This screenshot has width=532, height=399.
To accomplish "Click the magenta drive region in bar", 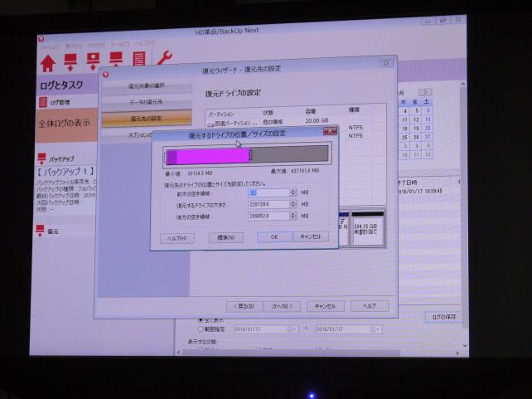I will click(x=208, y=157).
